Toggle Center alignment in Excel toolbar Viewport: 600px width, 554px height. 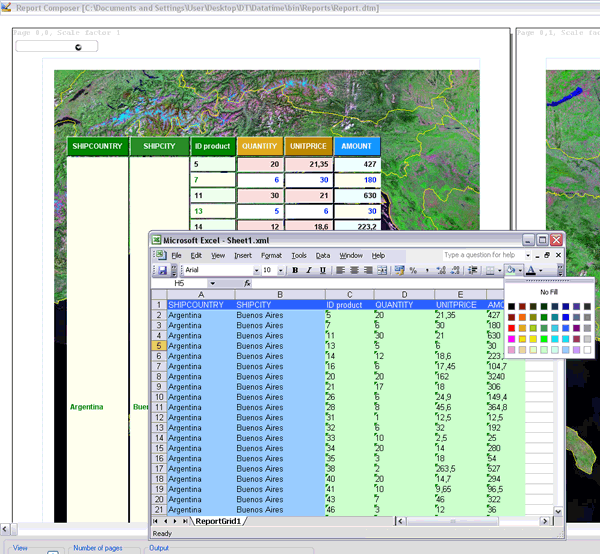tap(354, 270)
